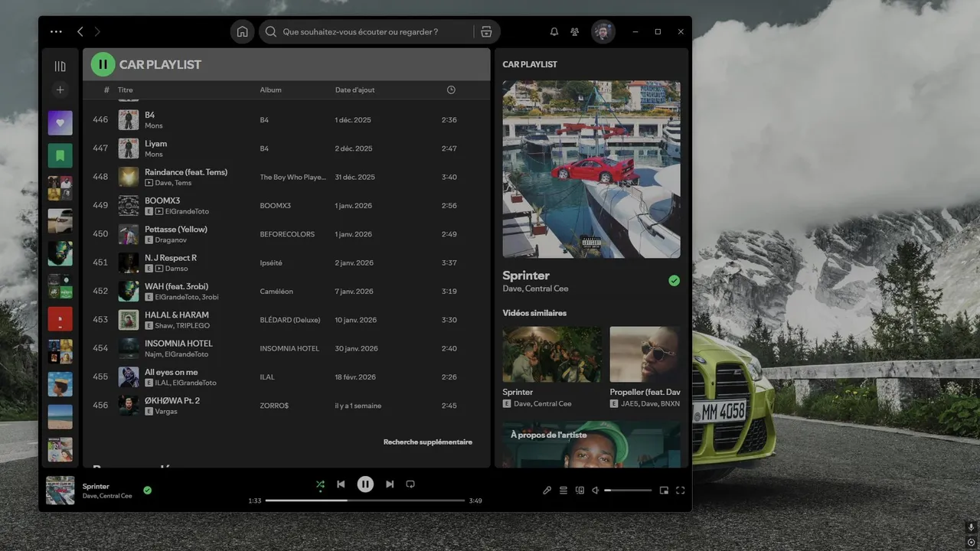Open the mini player
Screen dimensions: 980x551
click(x=664, y=491)
